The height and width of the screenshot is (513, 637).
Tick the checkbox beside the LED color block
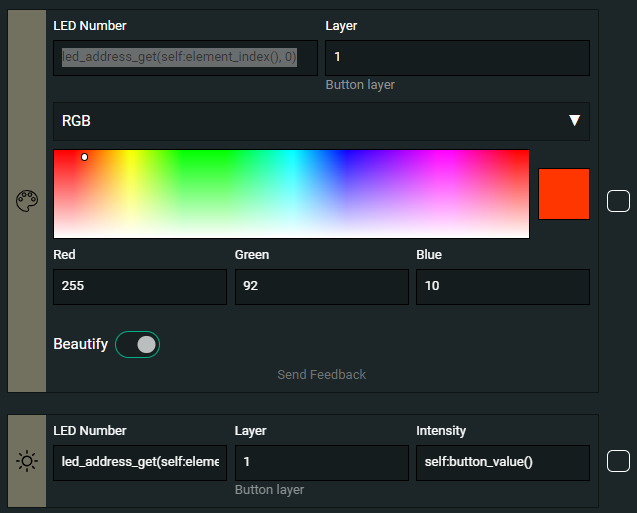[x=618, y=201]
